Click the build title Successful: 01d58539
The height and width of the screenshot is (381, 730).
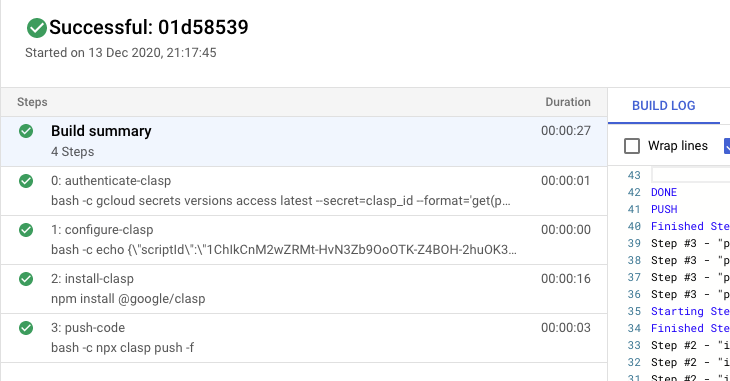149,27
